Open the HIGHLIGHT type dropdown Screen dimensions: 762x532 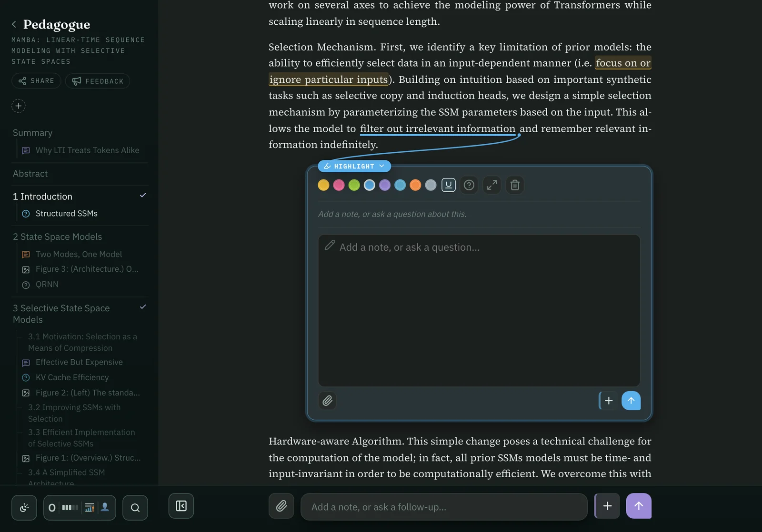pyautogui.click(x=354, y=166)
